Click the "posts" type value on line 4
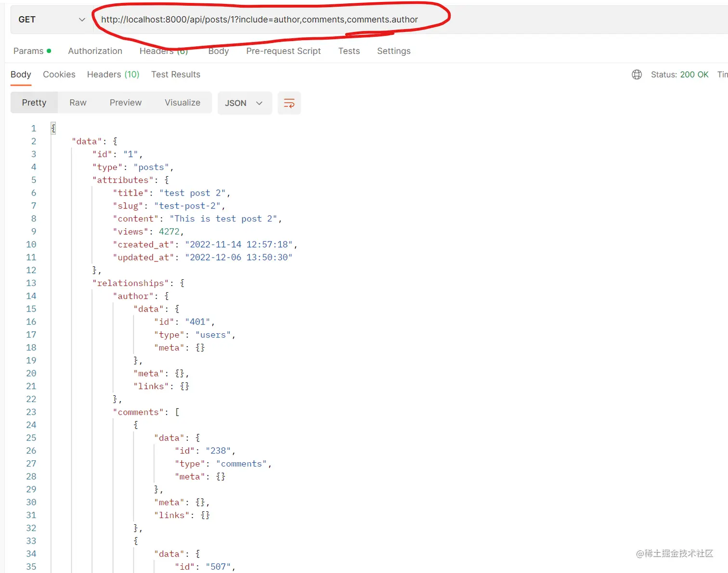The image size is (728, 573). pos(151,167)
